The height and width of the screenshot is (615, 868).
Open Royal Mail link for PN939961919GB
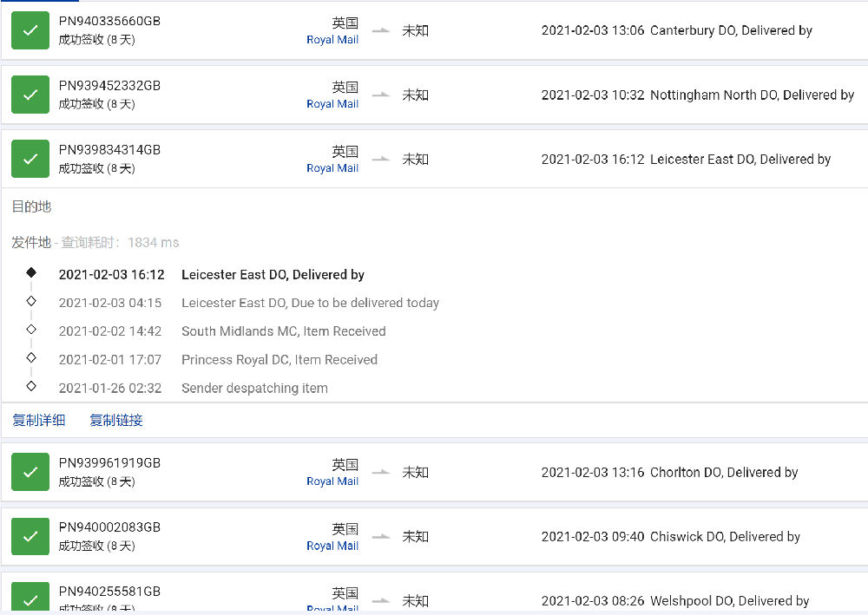tap(332, 481)
